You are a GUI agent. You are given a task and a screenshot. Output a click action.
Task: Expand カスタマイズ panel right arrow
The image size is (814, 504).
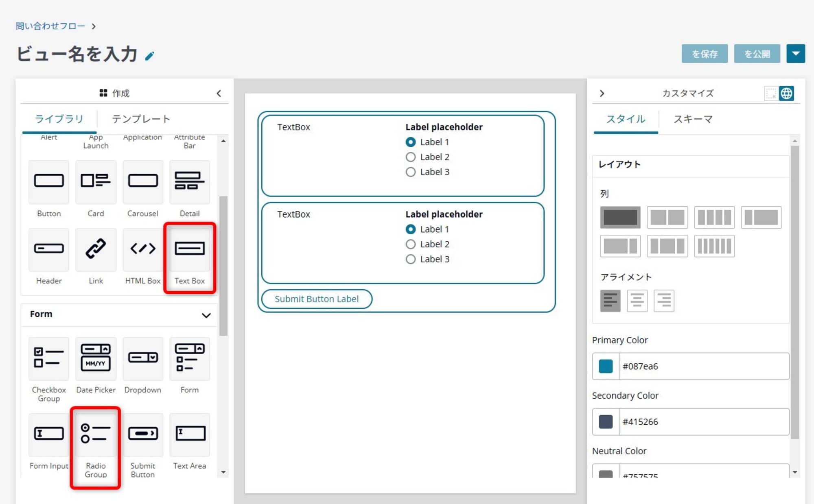pyautogui.click(x=603, y=93)
